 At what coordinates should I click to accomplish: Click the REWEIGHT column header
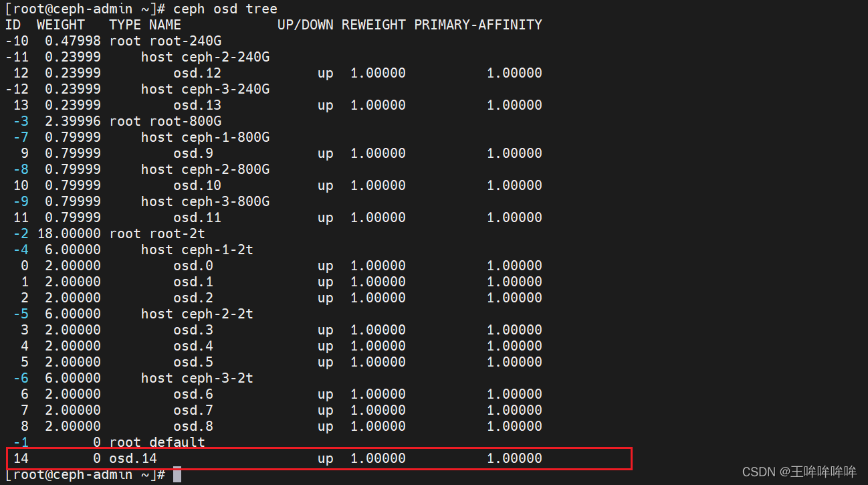tap(373, 25)
